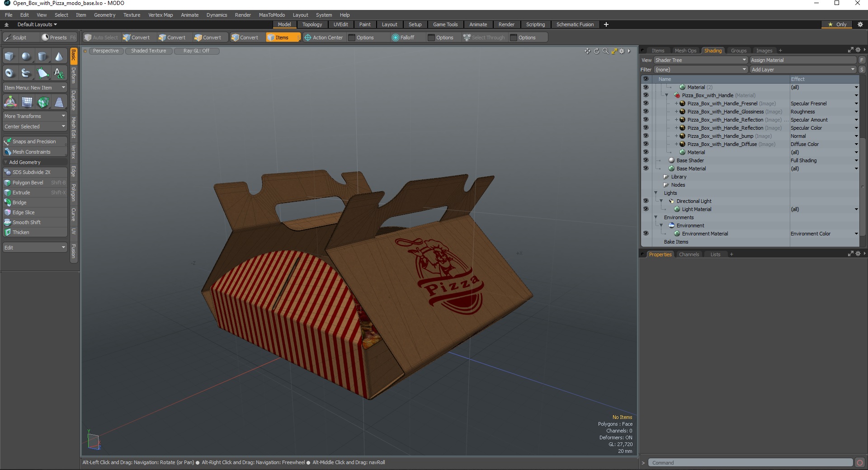
Task: Toggle visibility of Pizza_Box_with_Handle_Glossiness image
Action: point(646,112)
